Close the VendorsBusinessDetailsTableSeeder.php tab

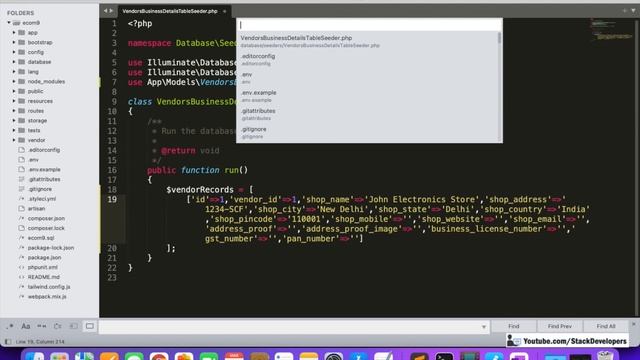[224, 11]
